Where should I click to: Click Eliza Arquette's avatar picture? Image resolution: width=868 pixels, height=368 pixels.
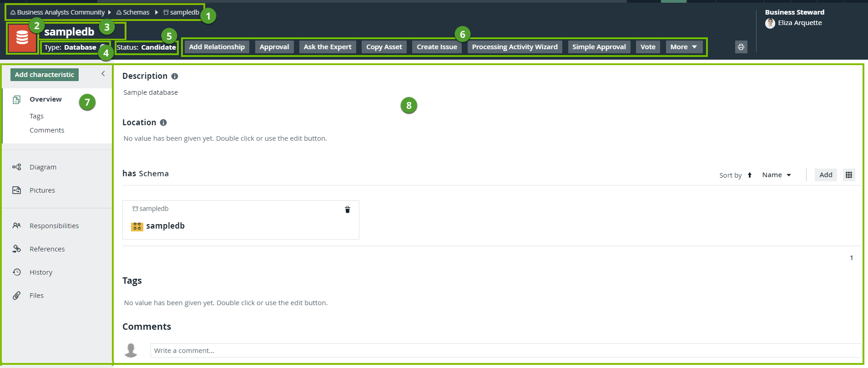[x=770, y=23]
